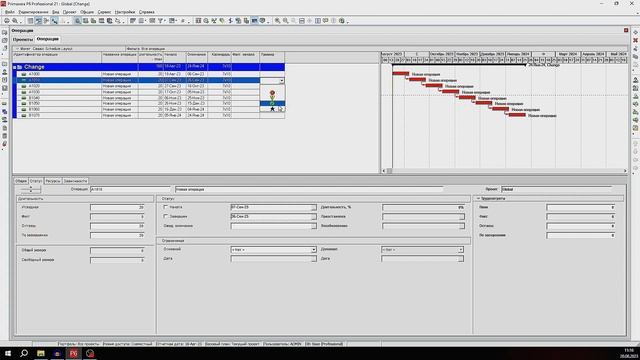The width and height of the screenshot is (640, 360).
Task: Click the P6 app icon in the taskbar
Action: coord(73,353)
